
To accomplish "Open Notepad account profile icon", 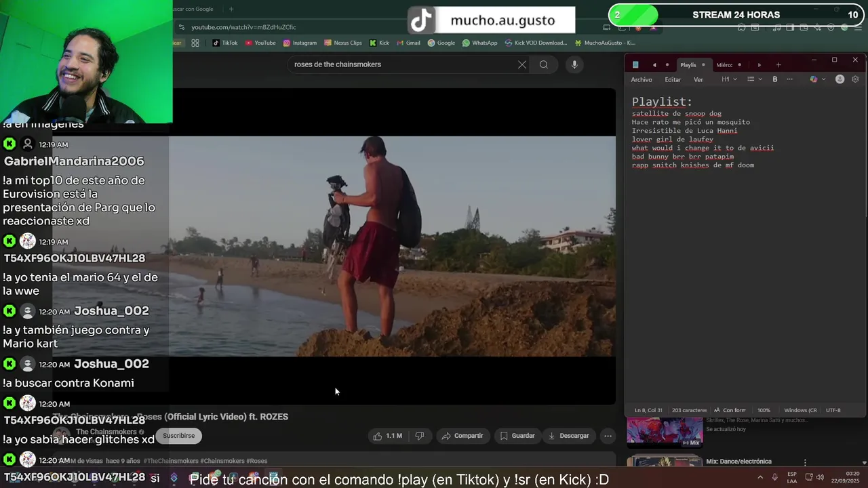I will pyautogui.click(x=840, y=79).
